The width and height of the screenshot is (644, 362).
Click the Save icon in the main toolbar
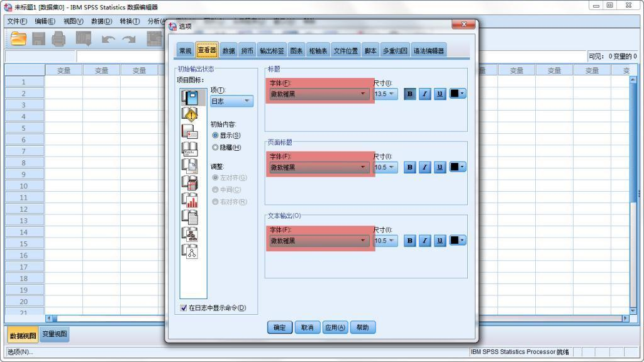click(38, 39)
